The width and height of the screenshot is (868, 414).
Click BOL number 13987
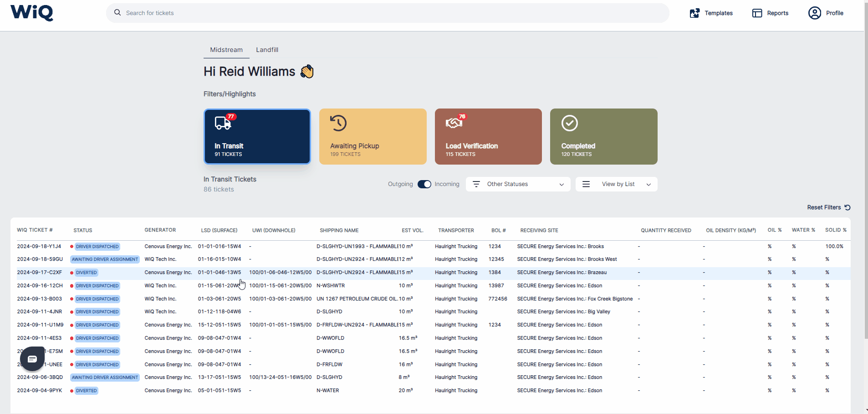(x=496, y=285)
